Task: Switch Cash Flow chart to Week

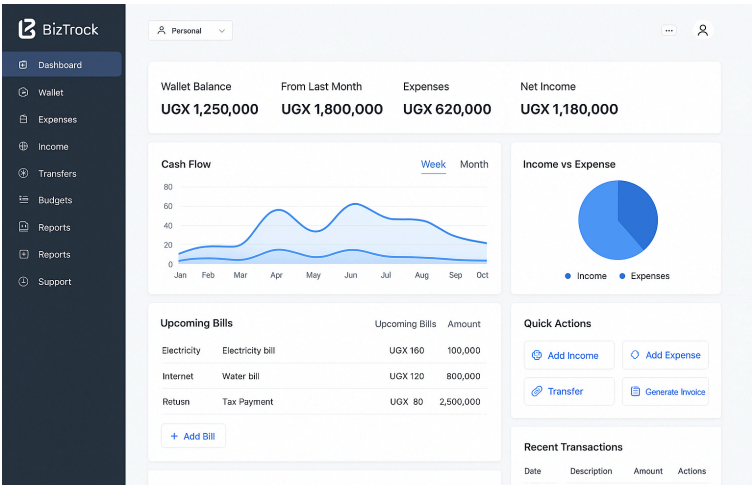Action: pyautogui.click(x=433, y=164)
